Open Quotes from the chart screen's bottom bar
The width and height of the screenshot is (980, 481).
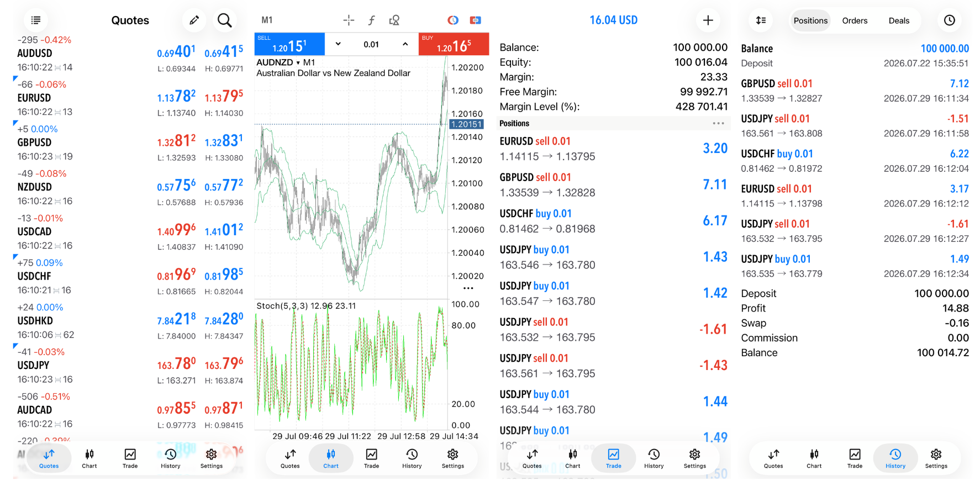(290, 458)
